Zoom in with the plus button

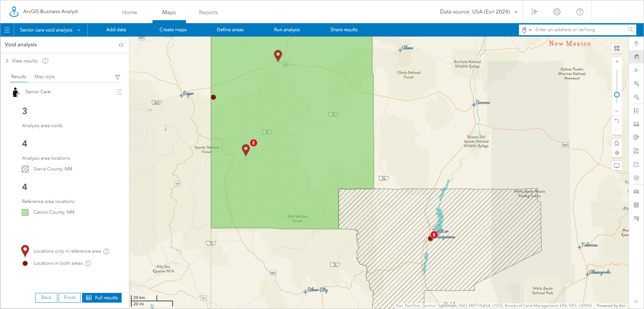[x=617, y=62]
